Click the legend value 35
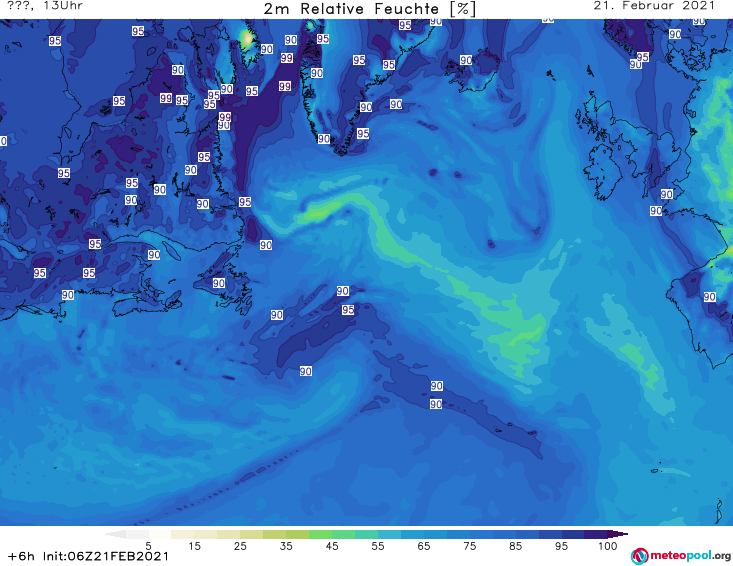Screen dimensions: 733x566 pyautogui.click(x=286, y=546)
